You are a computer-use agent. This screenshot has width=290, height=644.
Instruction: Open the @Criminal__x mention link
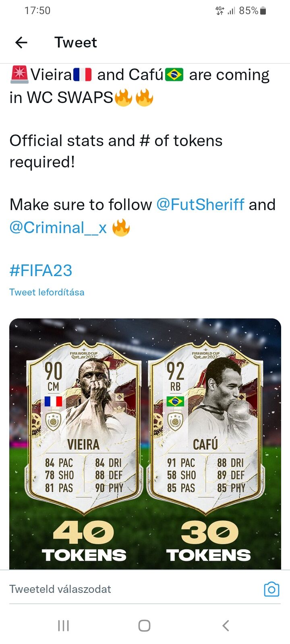click(58, 227)
